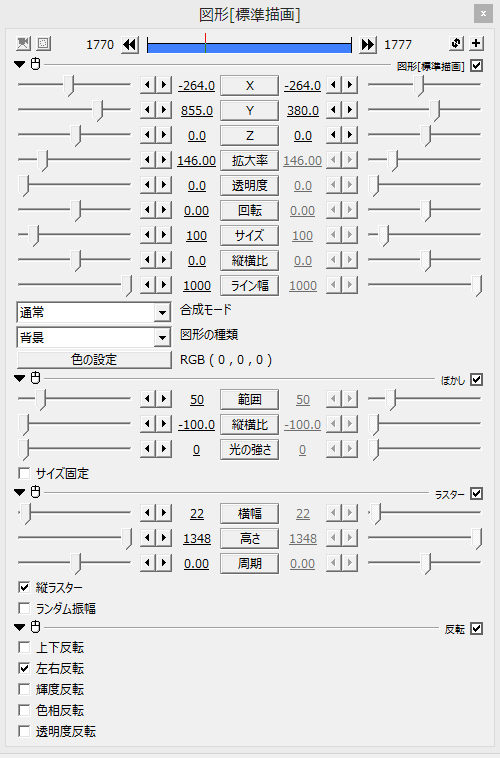Click the refresh arrows icon near plus
Image resolution: width=500 pixels, height=758 pixels.
click(456, 44)
